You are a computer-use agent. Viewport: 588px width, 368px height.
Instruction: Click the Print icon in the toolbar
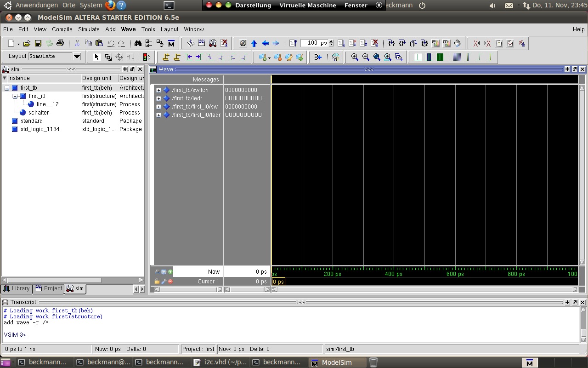point(60,43)
